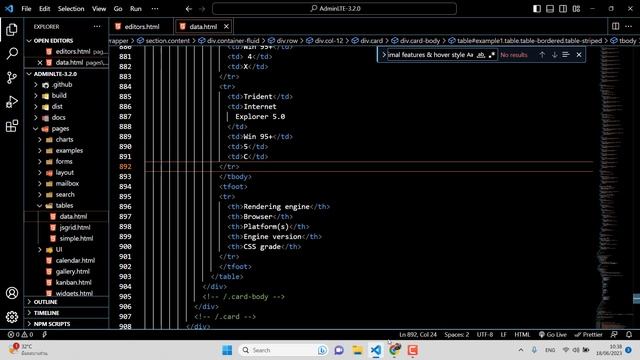Image resolution: width=640 pixels, height=360 pixels.
Task: Open the Run and Debug view
Action: pyautogui.click(x=12, y=102)
